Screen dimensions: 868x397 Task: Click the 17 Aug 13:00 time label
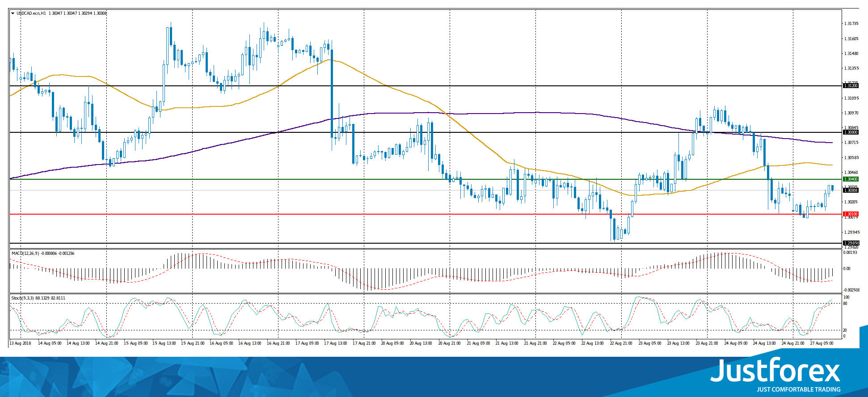(x=336, y=343)
